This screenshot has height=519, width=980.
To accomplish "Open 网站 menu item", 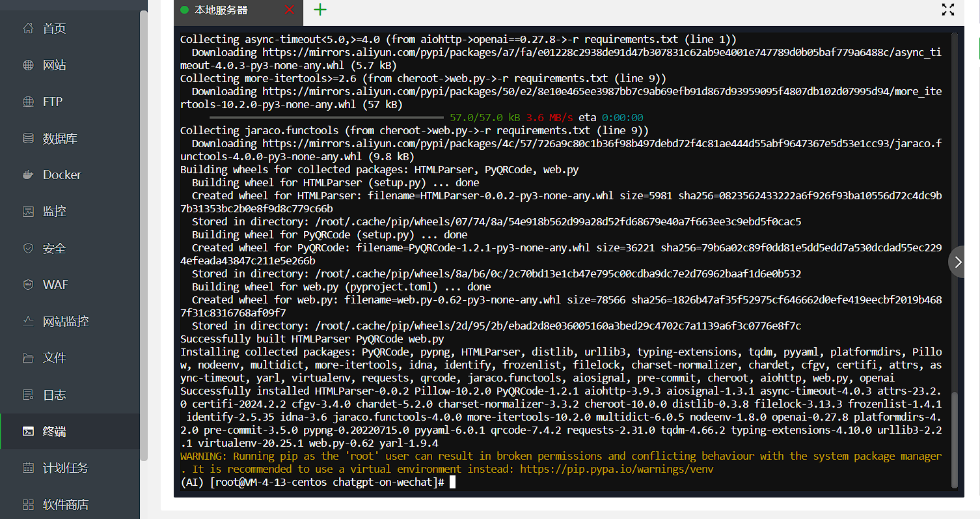I will coord(70,65).
